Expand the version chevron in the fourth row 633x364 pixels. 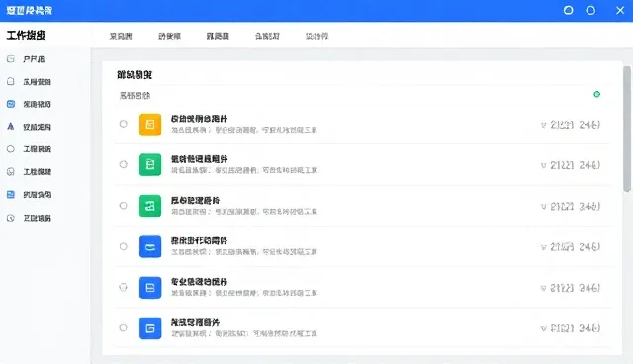point(543,248)
